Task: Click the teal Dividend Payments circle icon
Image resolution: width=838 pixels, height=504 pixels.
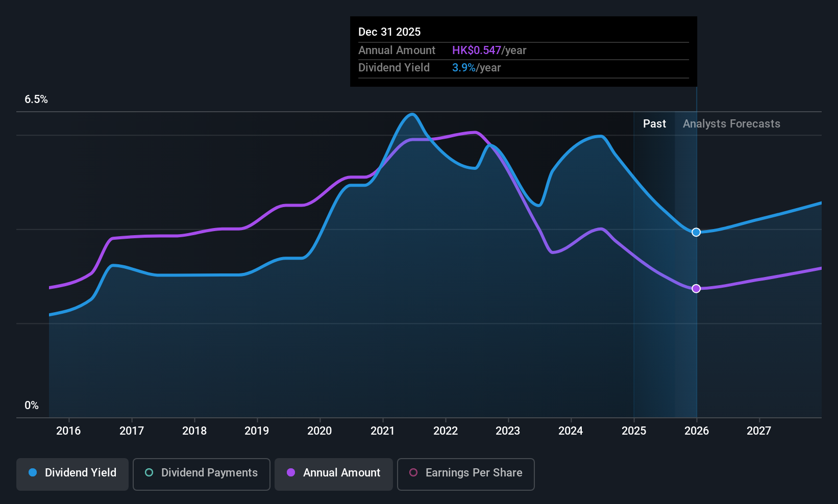Action: point(149,472)
